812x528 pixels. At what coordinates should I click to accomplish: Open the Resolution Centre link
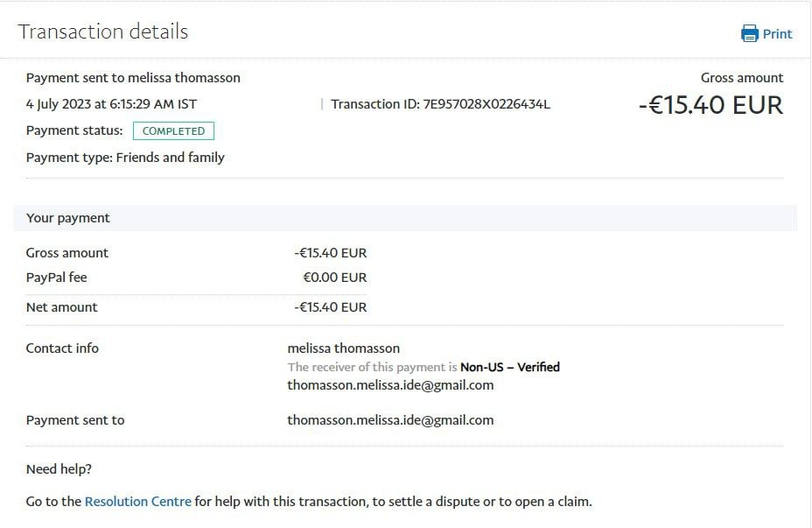(x=137, y=502)
